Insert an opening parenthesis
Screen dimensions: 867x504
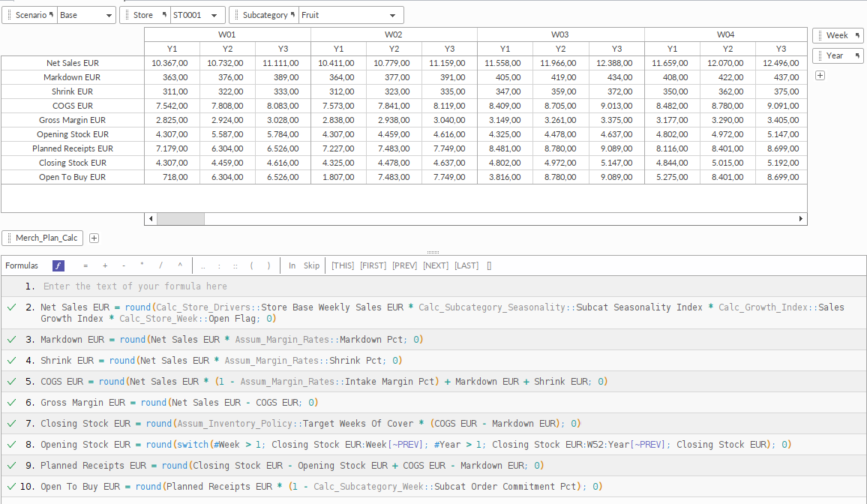tap(251, 265)
